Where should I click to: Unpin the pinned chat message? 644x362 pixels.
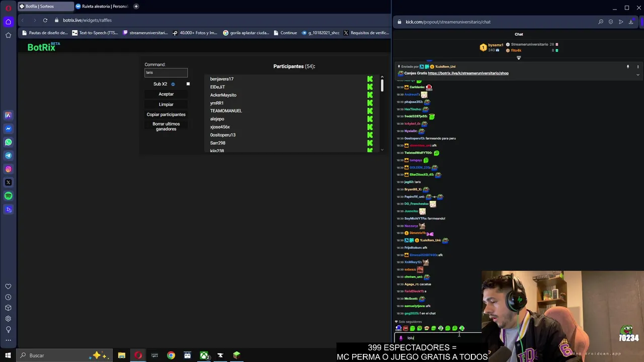coord(628,66)
